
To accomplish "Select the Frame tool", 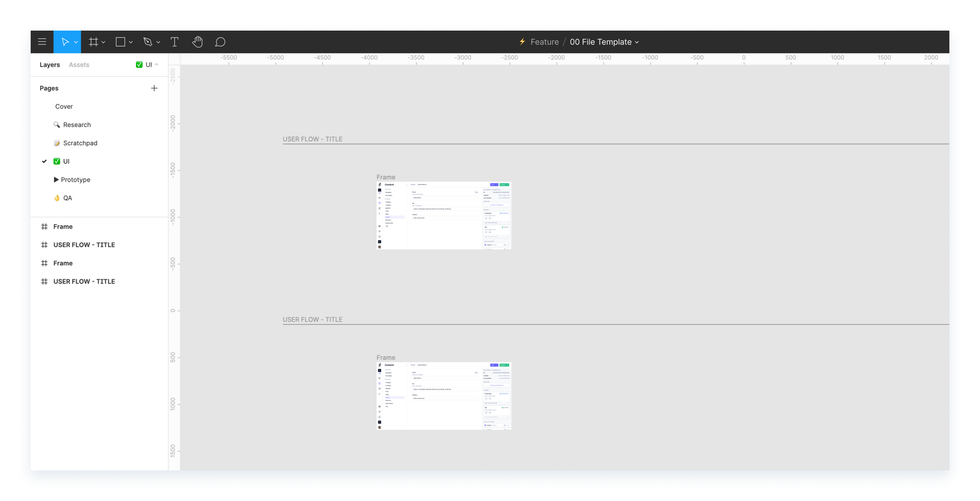I will coord(93,42).
